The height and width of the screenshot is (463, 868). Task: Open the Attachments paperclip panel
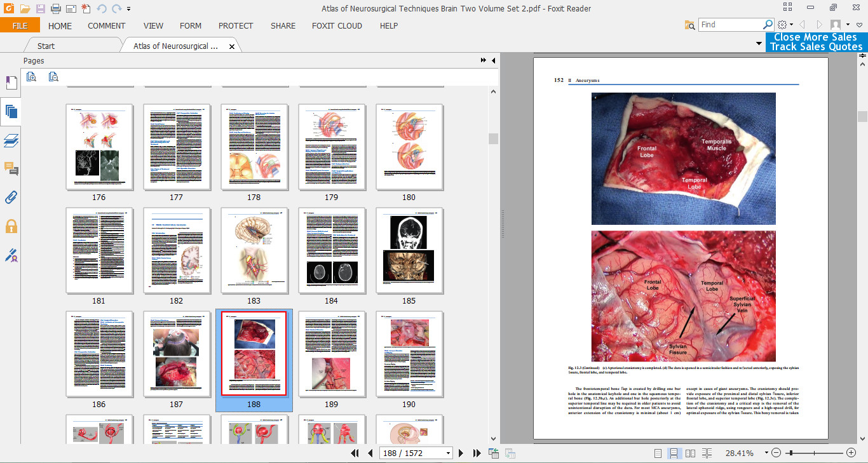[11, 198]
